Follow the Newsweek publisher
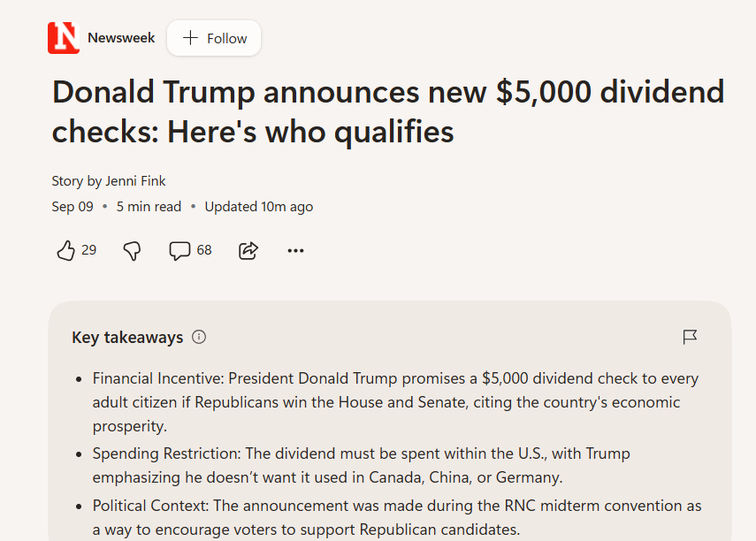 [x=214, y=38]
